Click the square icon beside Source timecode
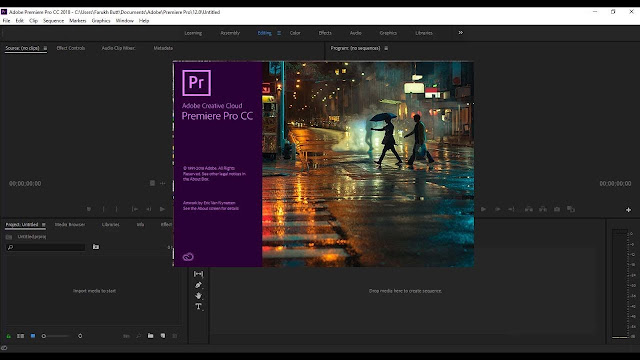The width and height of the screenshot is (640, 360). (x=152, y=183)
